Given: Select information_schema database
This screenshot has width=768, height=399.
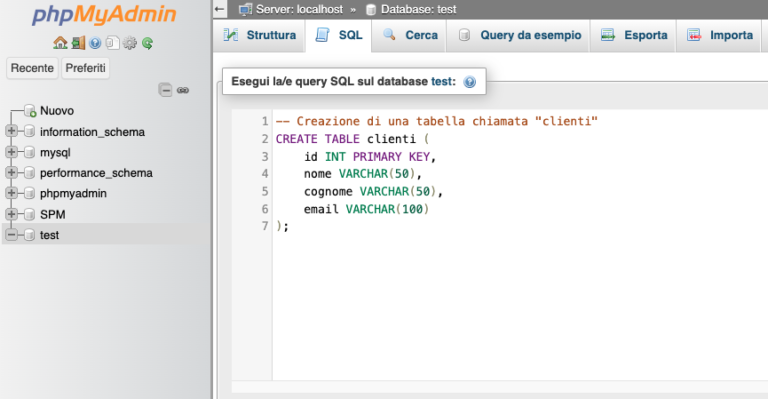Looking at the screenshot, I should pos(92,132).
